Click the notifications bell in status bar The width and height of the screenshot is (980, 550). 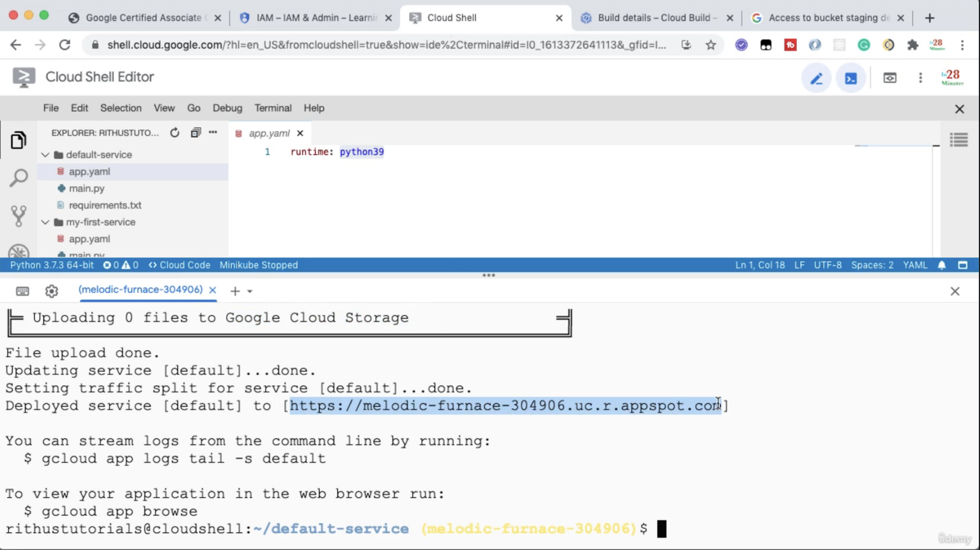point(942,265)
